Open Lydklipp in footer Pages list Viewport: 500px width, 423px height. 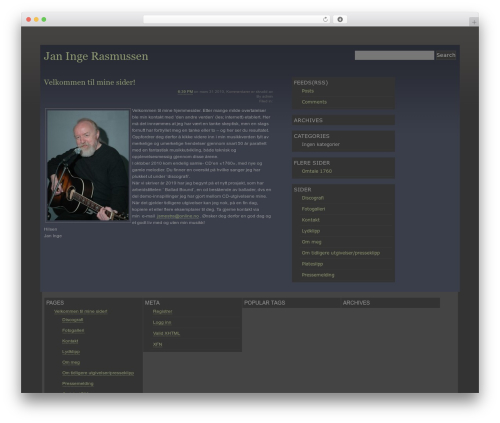click(x=71, y=352)
